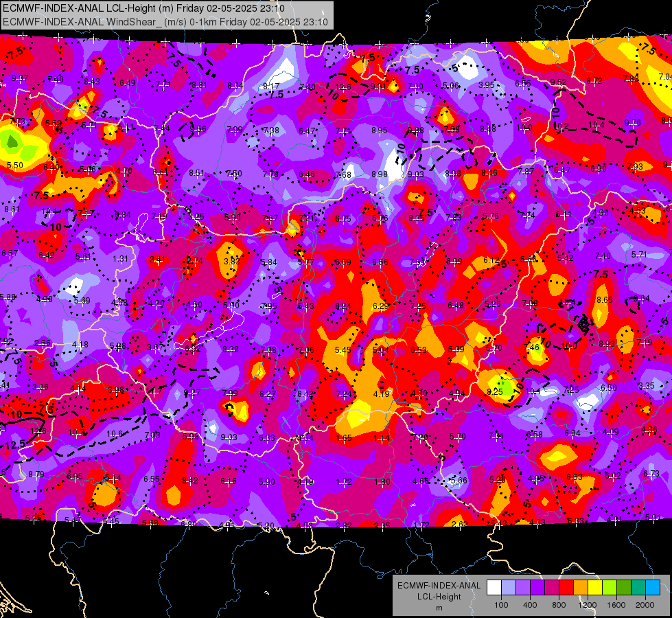Click the grid value 4.09
Viewport: 672px width, 618px height.
[x=611, y=431]
